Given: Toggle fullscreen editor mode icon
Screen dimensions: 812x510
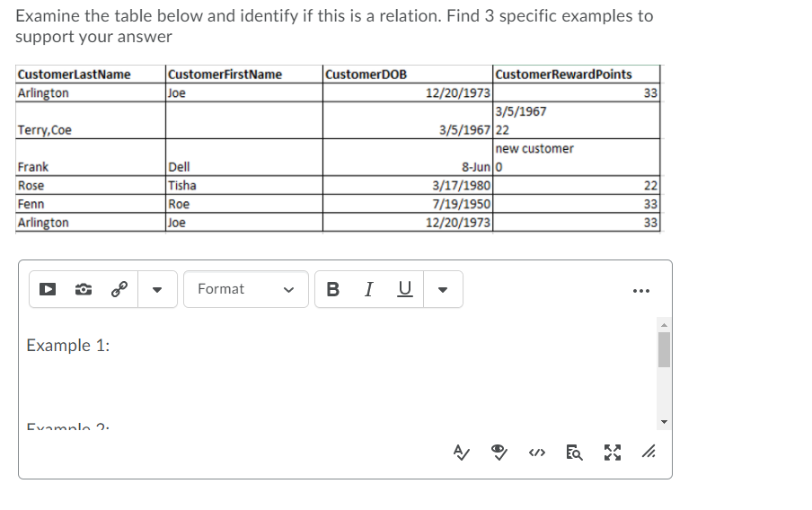Looking at the screenshot, I should click(x=612, y=453).
